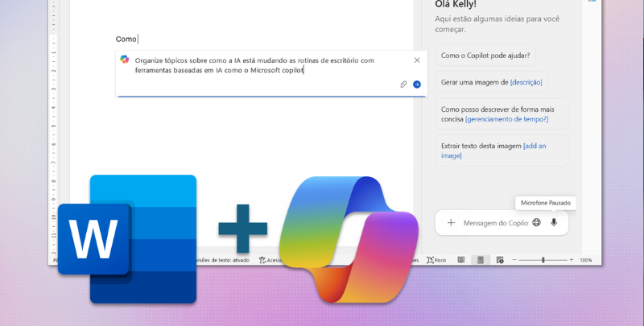Click the [add an image] placeholder link
Viewport: 644px width, 326px height.
click(x=493, y=151)
